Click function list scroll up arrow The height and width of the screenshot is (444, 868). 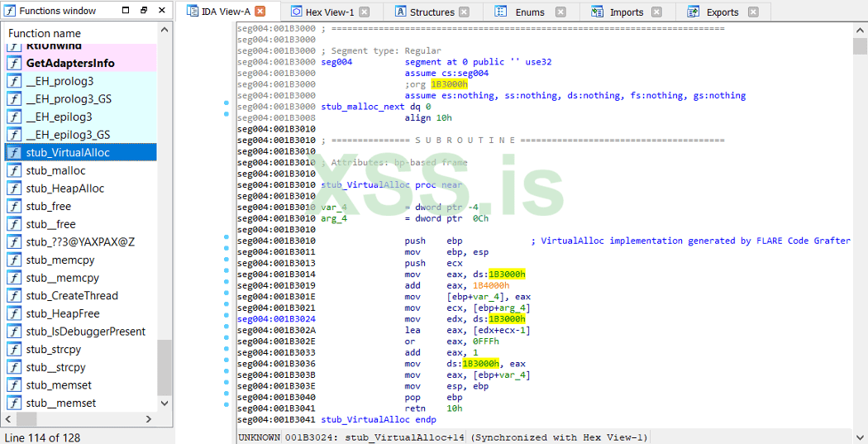[165, 30]
